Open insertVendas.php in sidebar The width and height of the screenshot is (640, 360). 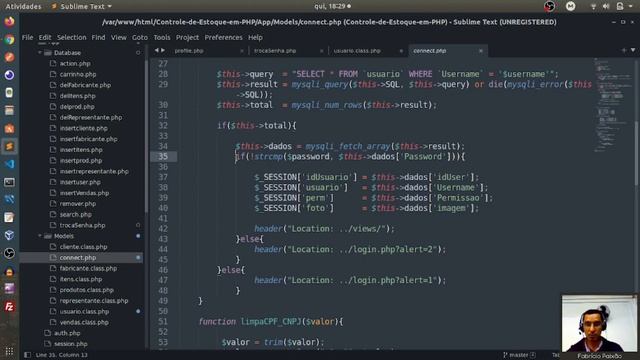pyautogui.click(x=84, y=193)
